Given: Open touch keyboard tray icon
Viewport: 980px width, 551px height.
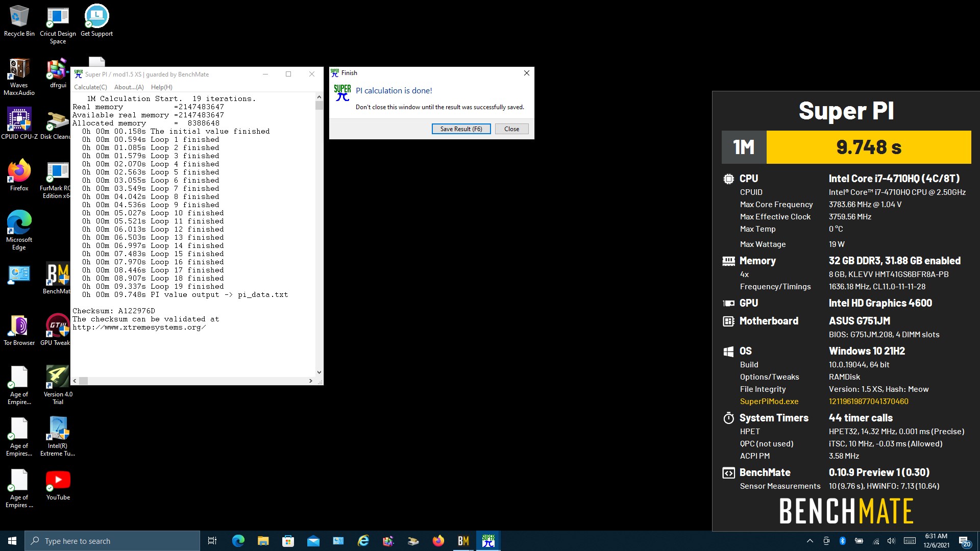Looking at the screenshot, I should 909,541.
